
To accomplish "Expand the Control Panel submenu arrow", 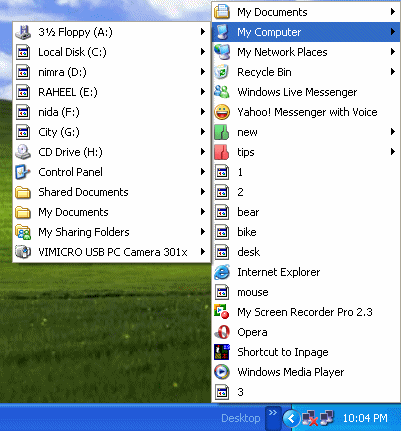I will pos(203,172).
